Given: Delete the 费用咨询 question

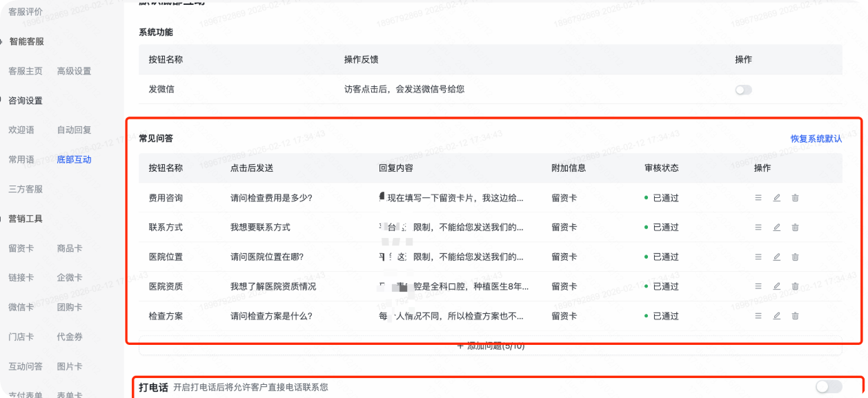Looking at the screenshot, I should tap(795, 198).
